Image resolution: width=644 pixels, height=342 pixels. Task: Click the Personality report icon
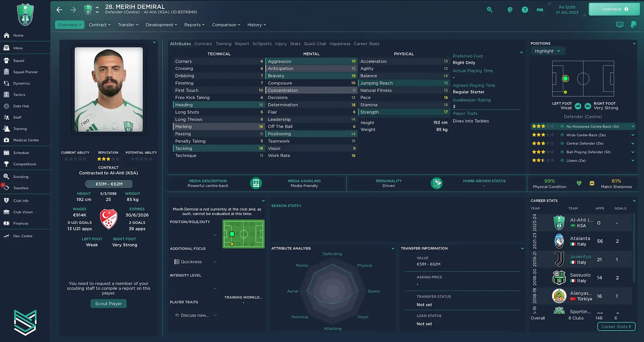coord(437,183)
